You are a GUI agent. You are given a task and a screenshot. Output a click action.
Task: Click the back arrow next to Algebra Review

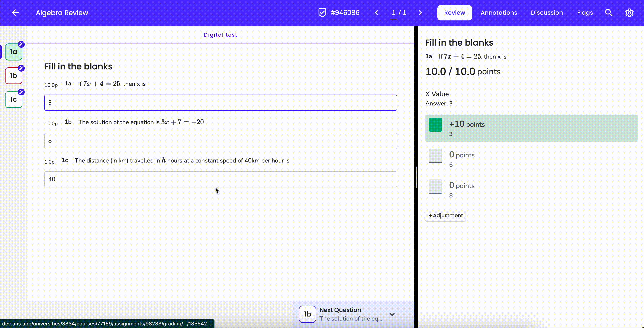pyautogui.click(x=16, y=13)
